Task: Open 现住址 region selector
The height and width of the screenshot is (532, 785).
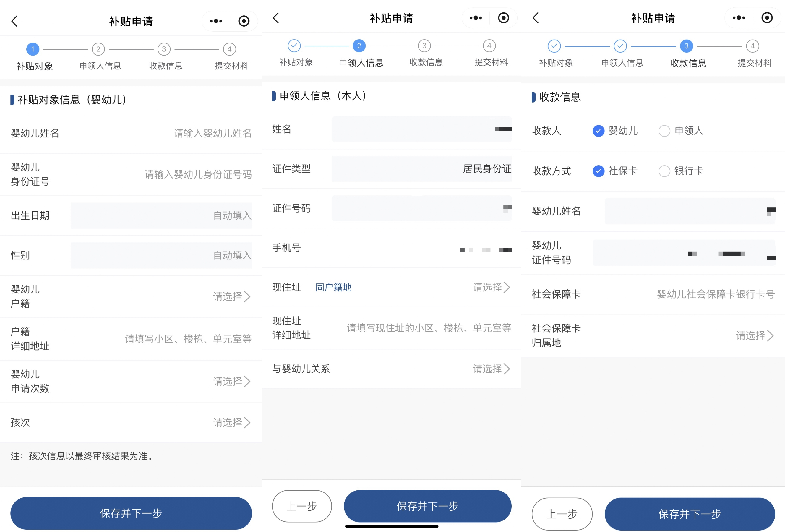Action: pyautogui.click(x=492, y=288)
